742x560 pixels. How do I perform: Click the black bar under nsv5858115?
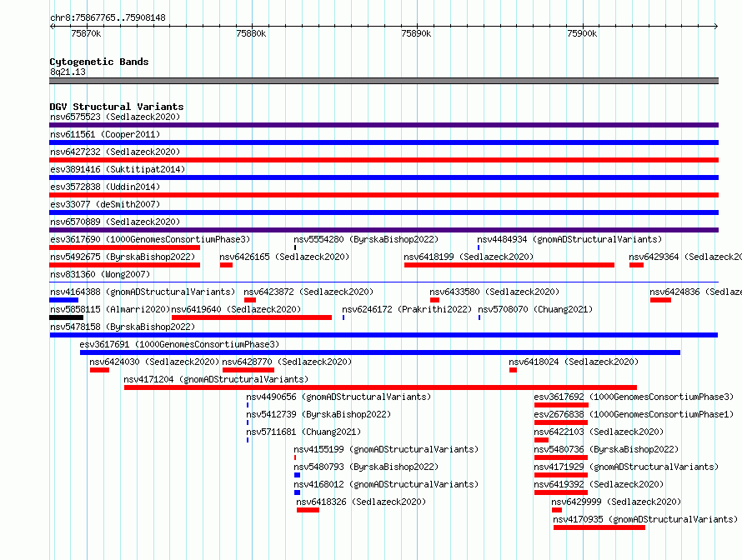click(x=66, y=317)
